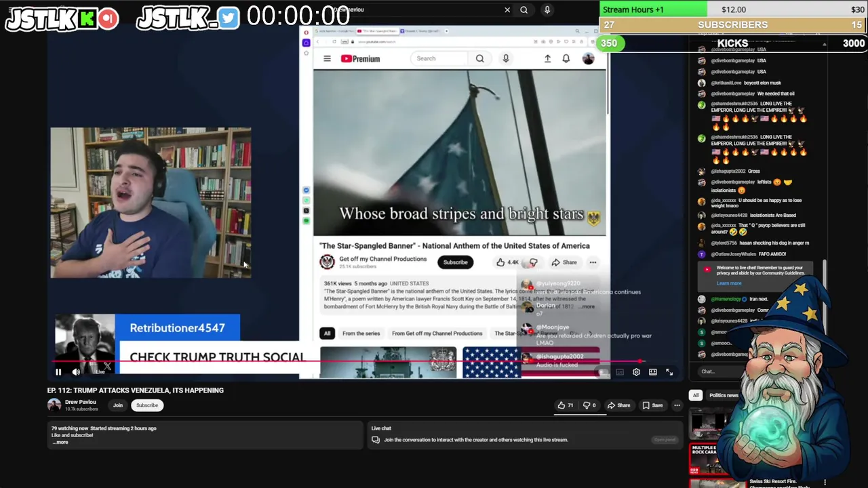Click Opera logo in inner browser sidebar

[x=307, y=32]
